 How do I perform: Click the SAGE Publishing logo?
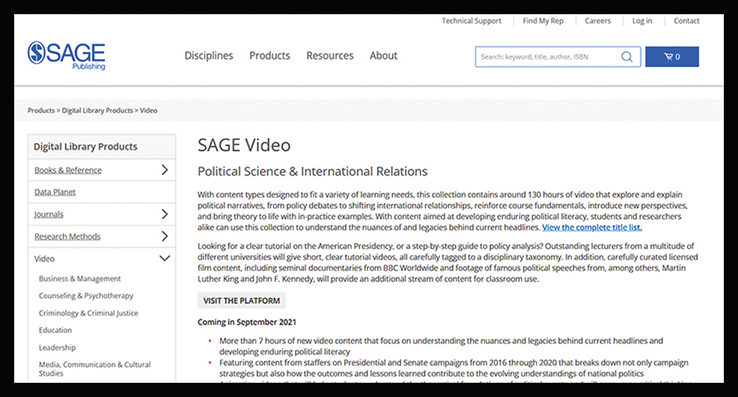(x=66, y=56)
